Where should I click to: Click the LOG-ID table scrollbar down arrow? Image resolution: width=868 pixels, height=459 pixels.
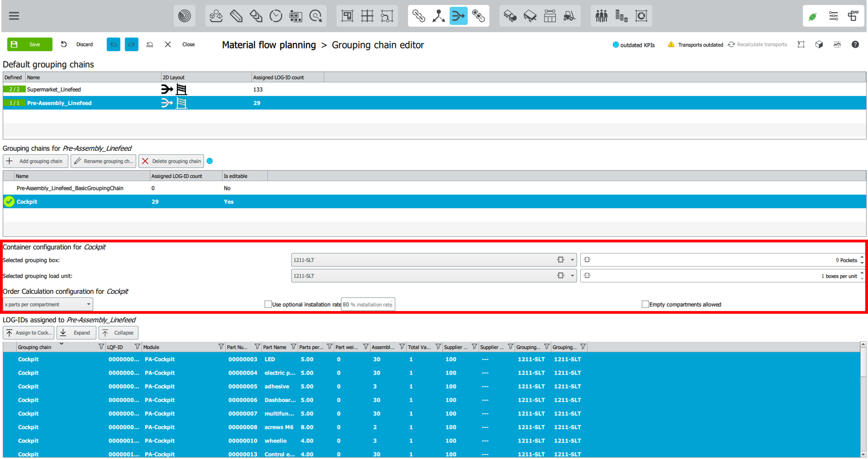863,454
